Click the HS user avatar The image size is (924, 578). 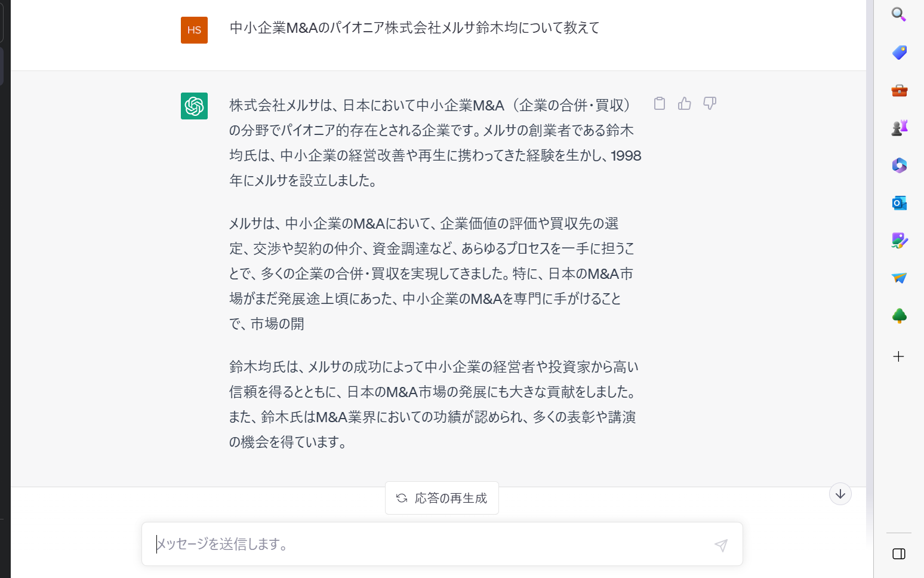(194, 30)
